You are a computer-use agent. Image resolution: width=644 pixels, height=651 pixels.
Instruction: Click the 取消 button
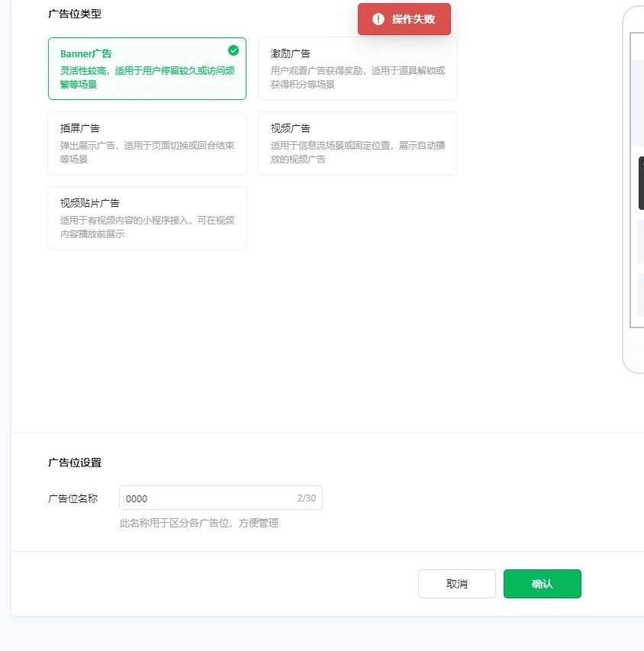(x=457, y=584)
